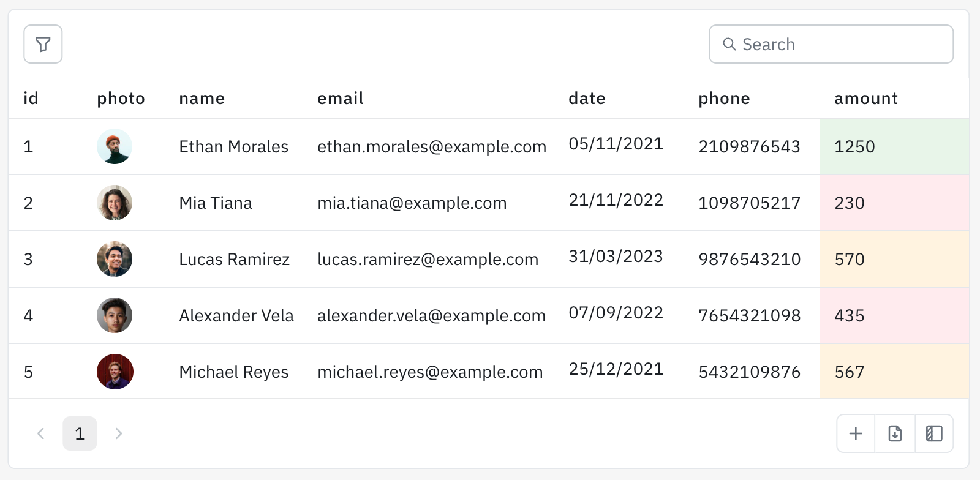
Task: Select the pink 230 amount cell
Action: click(x=894, y=203)
